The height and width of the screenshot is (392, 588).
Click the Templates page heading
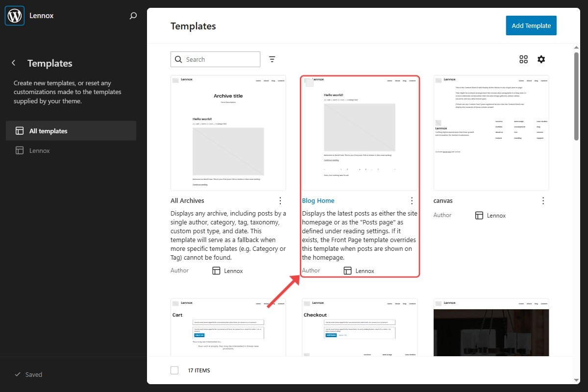point(193,26)
